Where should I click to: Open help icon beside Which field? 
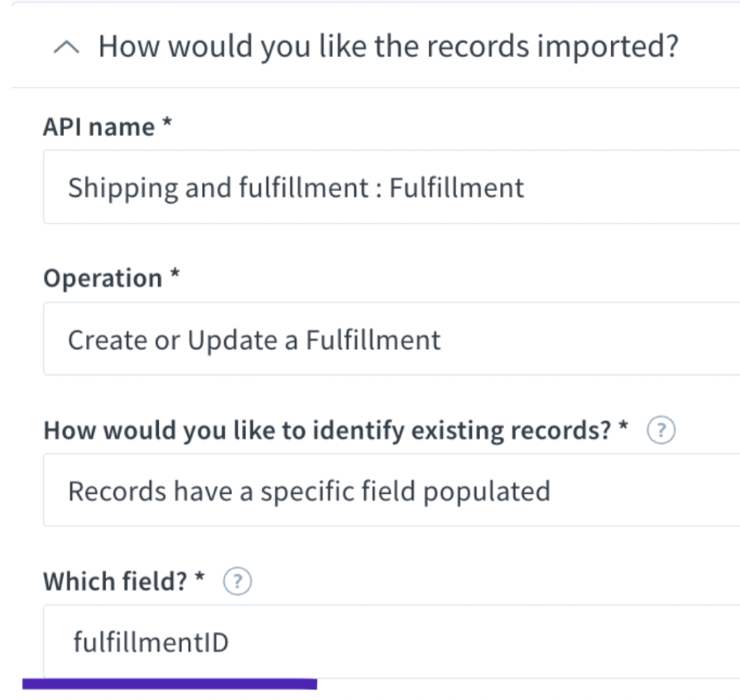coord(238,581)
